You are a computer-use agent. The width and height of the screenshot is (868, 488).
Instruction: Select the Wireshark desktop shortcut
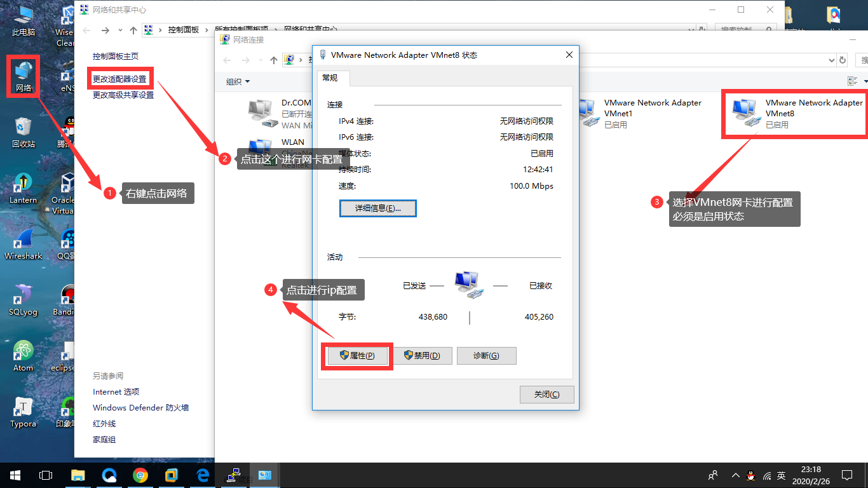coord(24,244)
